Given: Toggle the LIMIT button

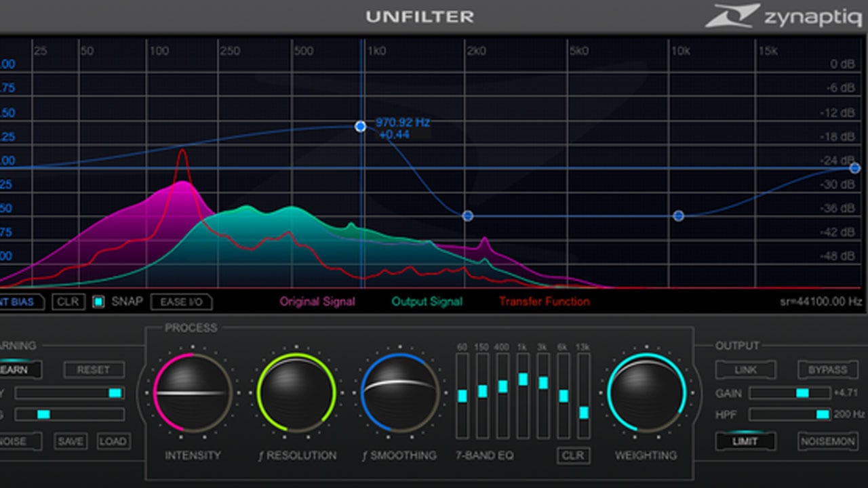Looking at the screenshot, I should click(x=746, y=441).
